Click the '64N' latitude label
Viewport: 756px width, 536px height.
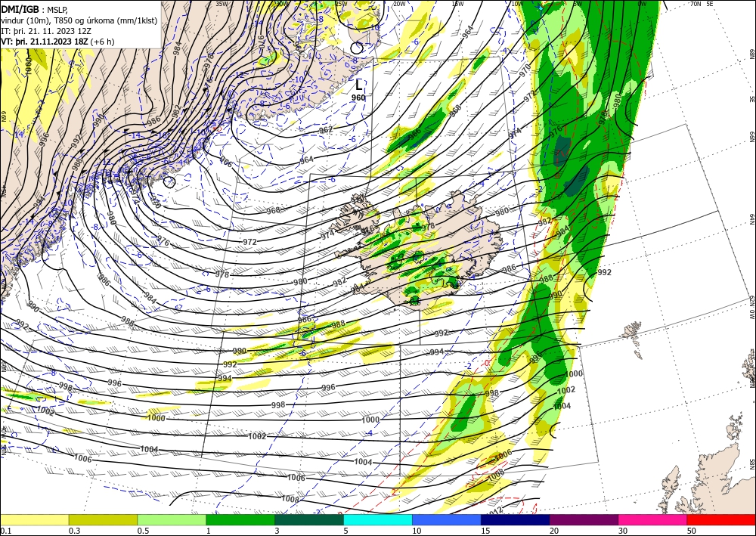[751, 219]
